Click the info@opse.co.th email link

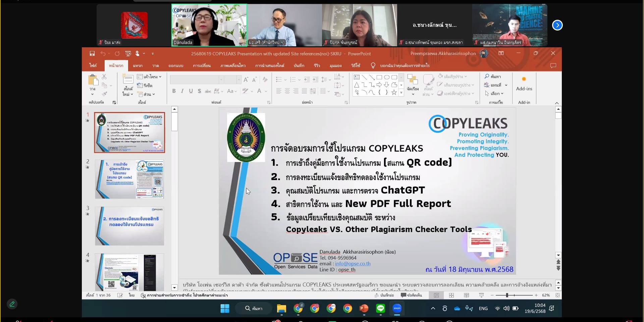coord(353,264)
